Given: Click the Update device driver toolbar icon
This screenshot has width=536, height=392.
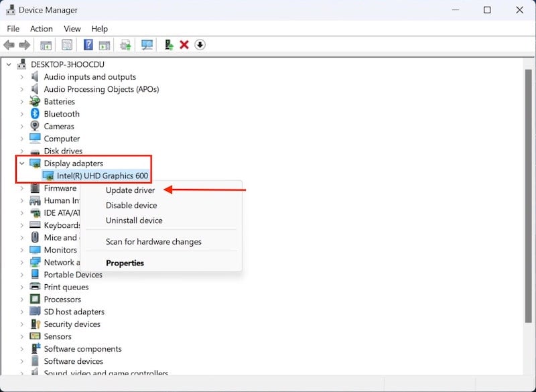Looking at the screenshot, I should click(x=169, y=45).
